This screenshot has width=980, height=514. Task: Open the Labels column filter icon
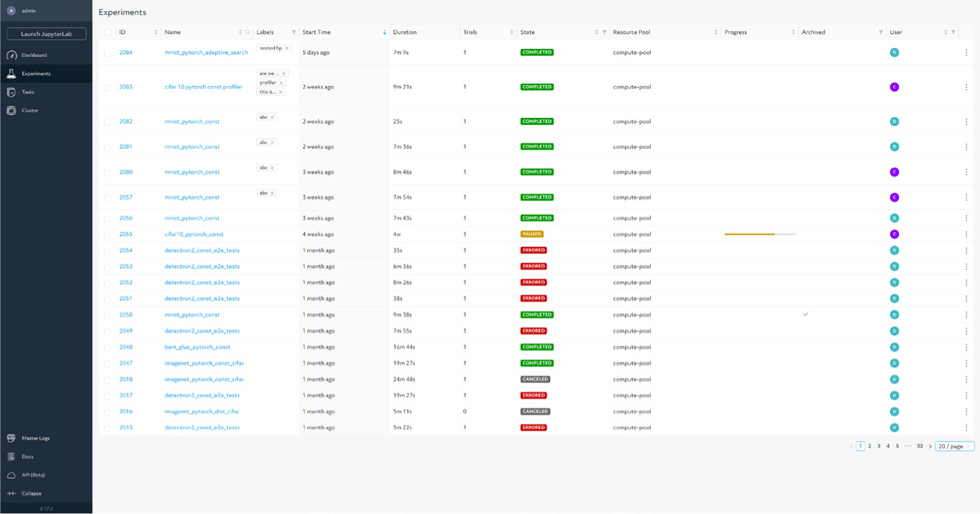point(294,32)
